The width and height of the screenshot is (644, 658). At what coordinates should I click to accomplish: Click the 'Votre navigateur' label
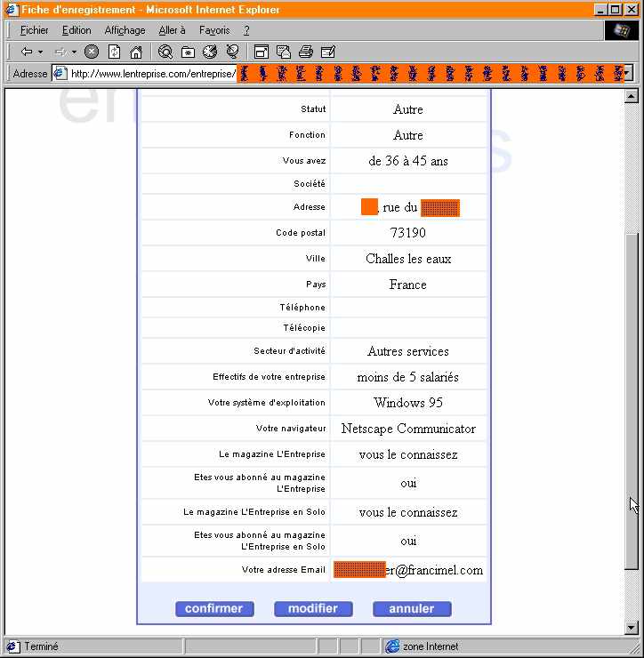point(291,428)
